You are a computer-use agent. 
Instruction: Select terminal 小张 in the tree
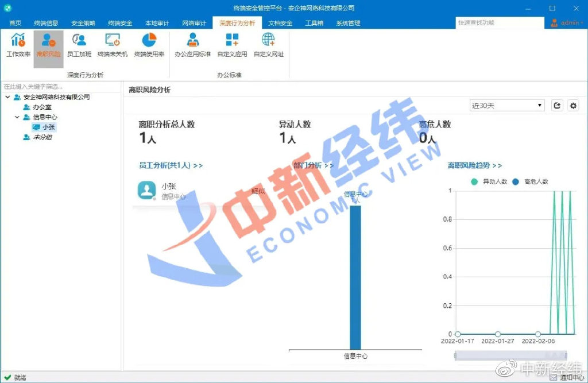coord(49,127)
